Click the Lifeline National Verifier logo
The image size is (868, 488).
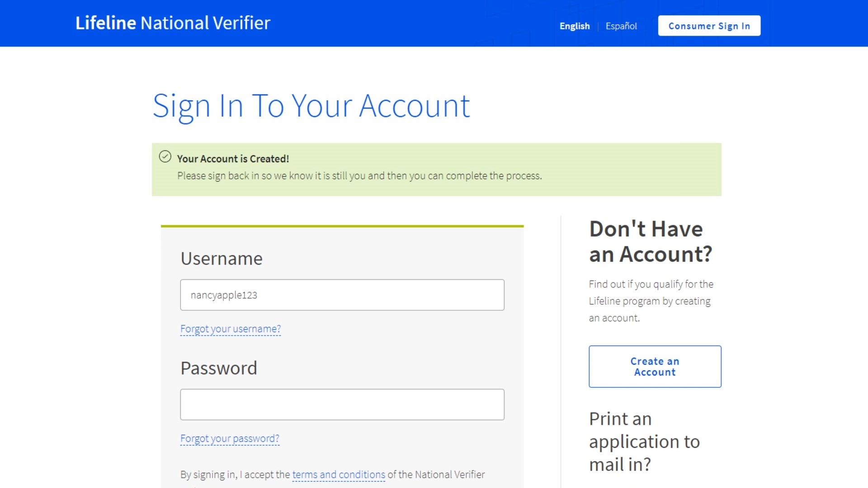pyautogui.click(x=173, y=23)
